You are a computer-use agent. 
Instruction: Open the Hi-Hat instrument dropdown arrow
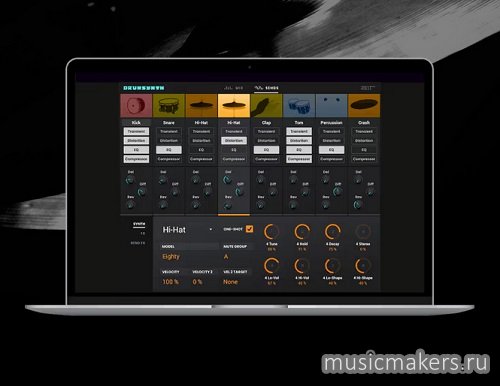211,230
